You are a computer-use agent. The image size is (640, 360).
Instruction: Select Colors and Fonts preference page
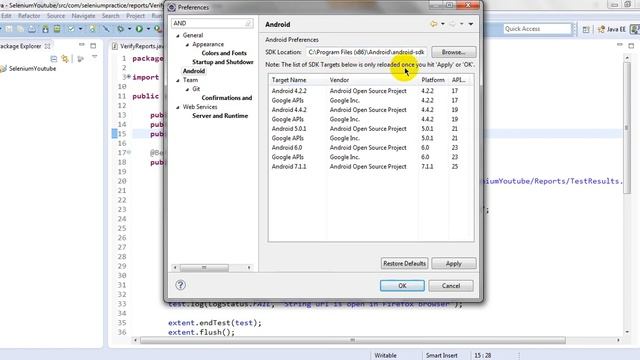[224, 53]
